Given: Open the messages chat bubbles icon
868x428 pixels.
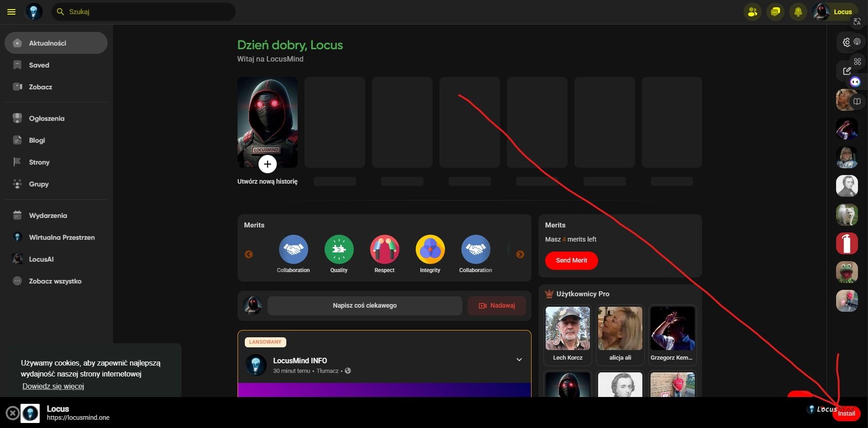Looking at the screenshot, I should [x=775, y=12].
